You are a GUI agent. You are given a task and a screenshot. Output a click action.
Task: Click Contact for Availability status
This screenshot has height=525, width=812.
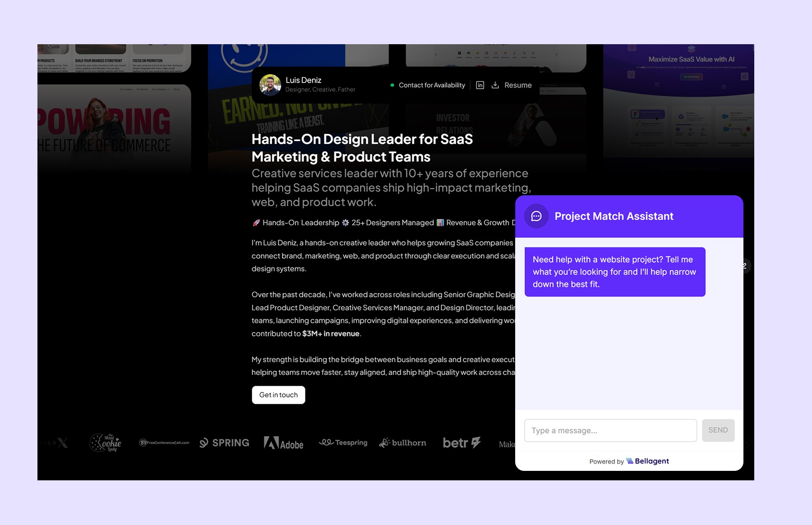click(428, 85)
